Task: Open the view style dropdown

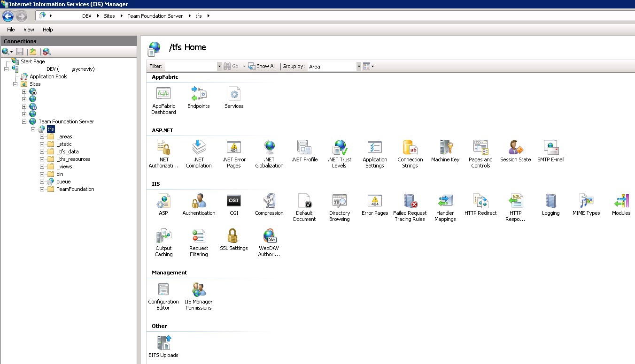Action: click(x=369, y=66)
